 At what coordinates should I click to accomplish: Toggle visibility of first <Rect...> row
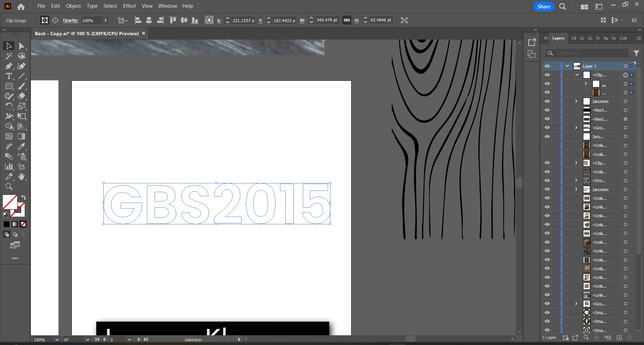pos(547,110)
